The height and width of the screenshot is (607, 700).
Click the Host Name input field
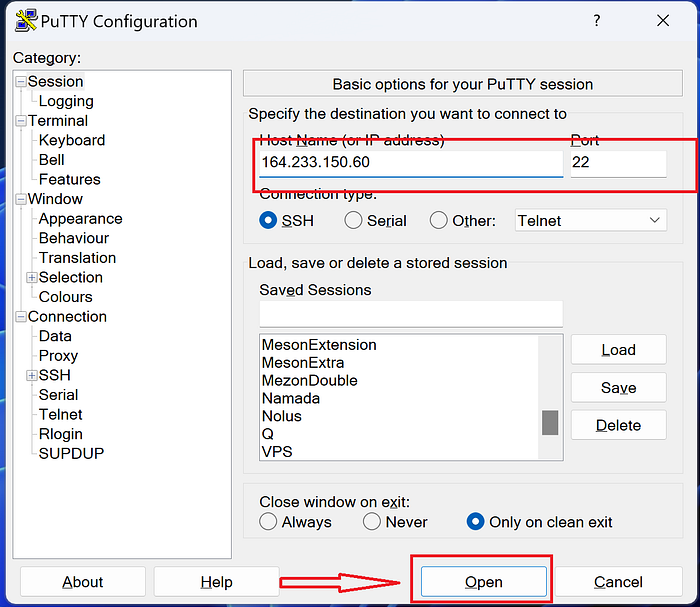click(x=410, y=162)
